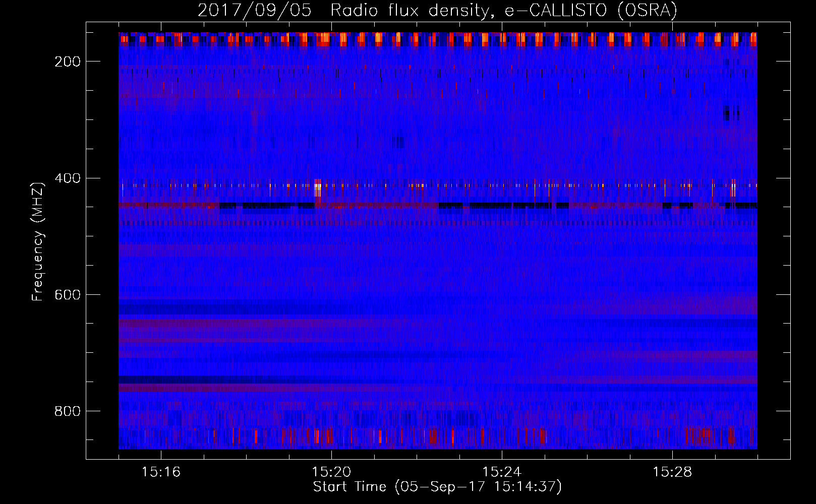Click the 15:20 time tick label
The width and height of the screenshot is (816, 504).
[x=331, y=472]
